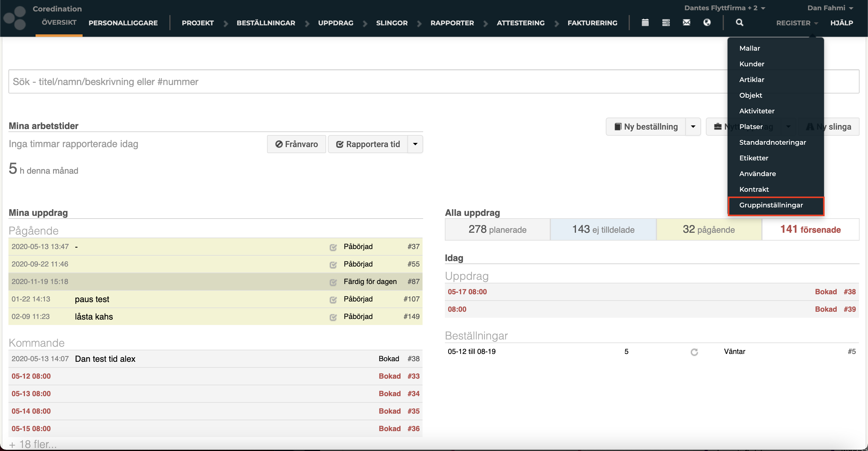The width and height of the screenshot is (868, 451).
Task: Open the messages envelope icon
Action: pyautogui.click(x=686, y=23)
